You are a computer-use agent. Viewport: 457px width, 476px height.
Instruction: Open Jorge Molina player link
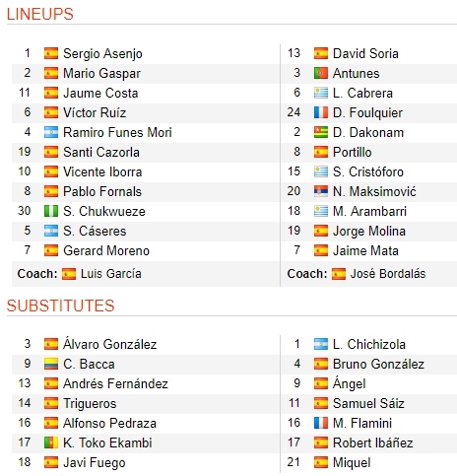[x=369, y=232]
